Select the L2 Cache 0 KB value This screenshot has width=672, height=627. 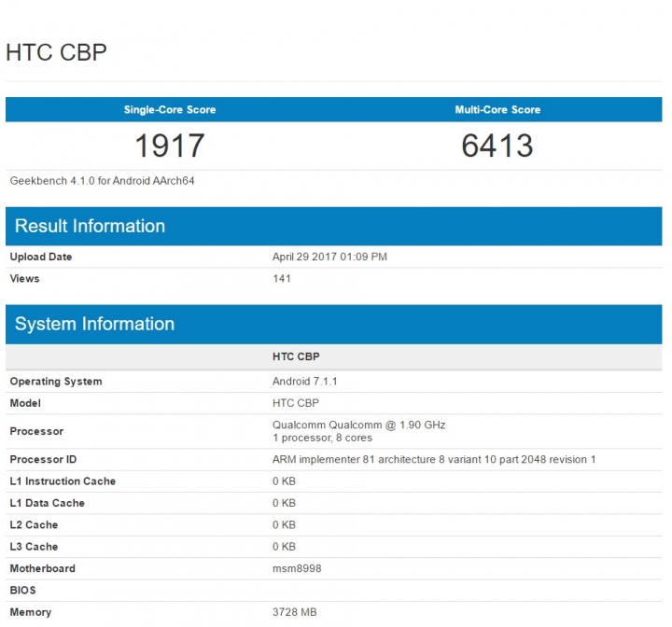pyautogui.click(x=284, y=525)
